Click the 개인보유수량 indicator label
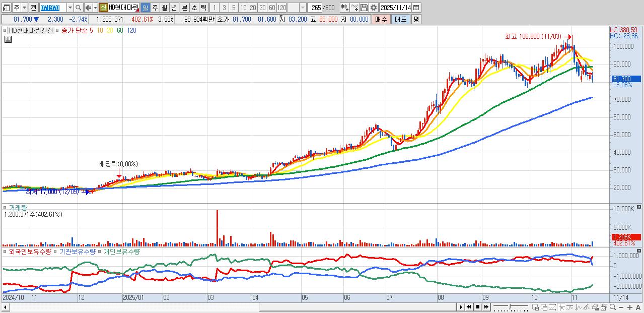This screenshot has height=313, width=644. pyautogui.click(x=121, y=251)
